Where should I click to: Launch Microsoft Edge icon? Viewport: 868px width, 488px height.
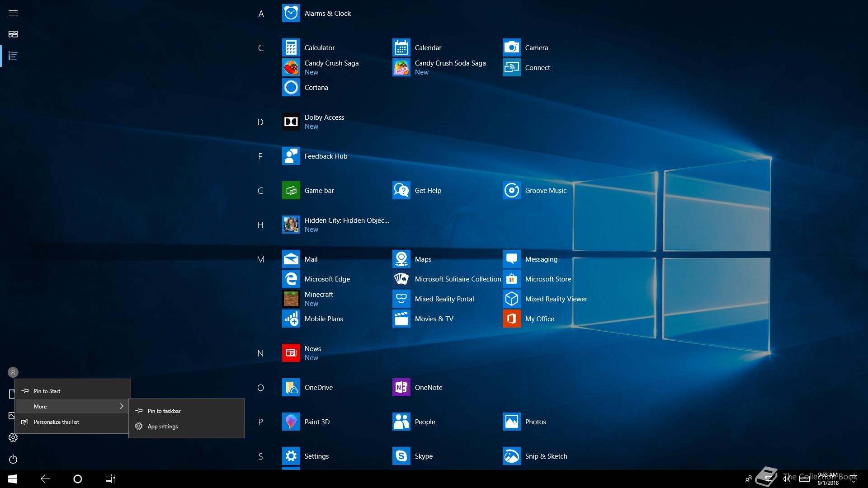(x=291, y=279)
